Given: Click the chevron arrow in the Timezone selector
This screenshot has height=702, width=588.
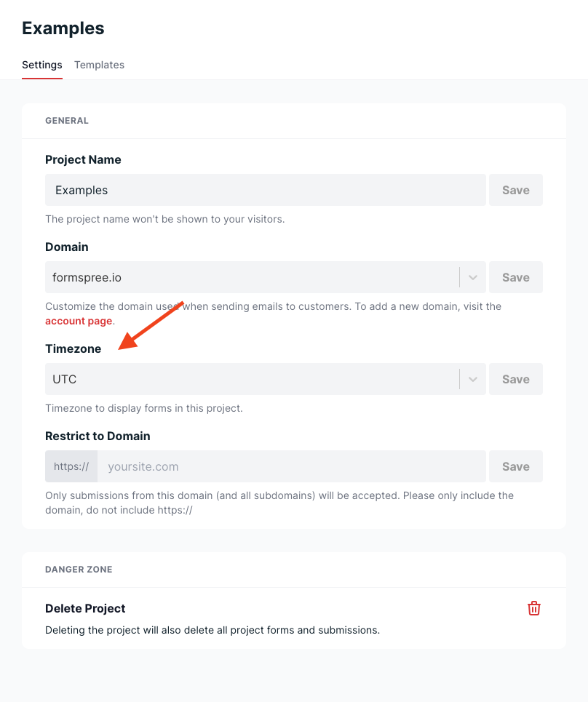Looking at the screenshot, I should 473,379.
